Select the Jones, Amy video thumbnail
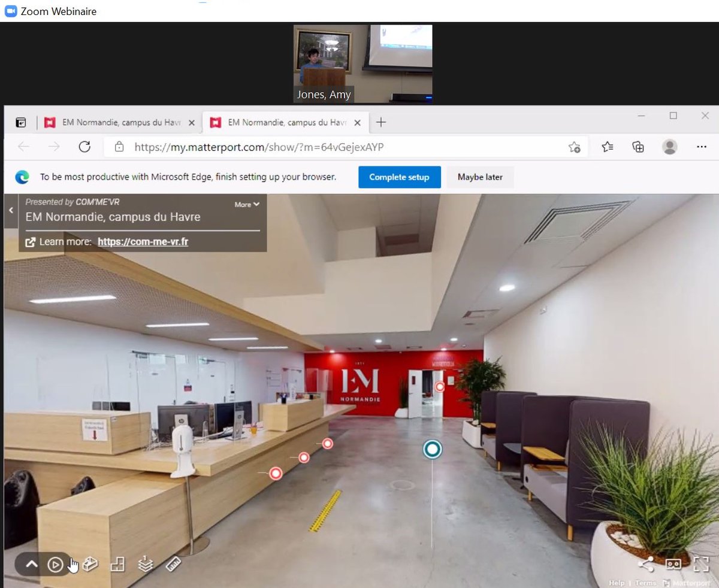This screenshot has height=588, width=719. [362, 63]
